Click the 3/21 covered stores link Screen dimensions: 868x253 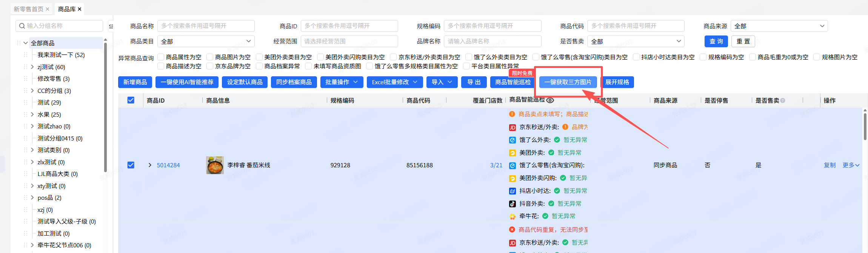(x=496, y=165)
